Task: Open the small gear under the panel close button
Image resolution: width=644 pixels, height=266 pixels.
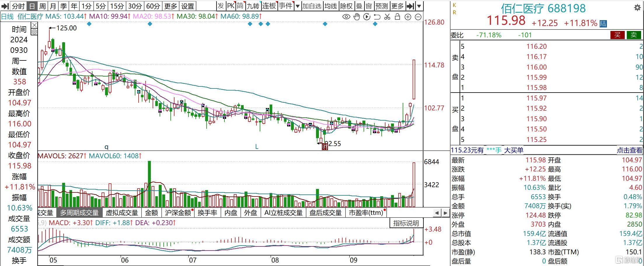Action: click(34, 32)
